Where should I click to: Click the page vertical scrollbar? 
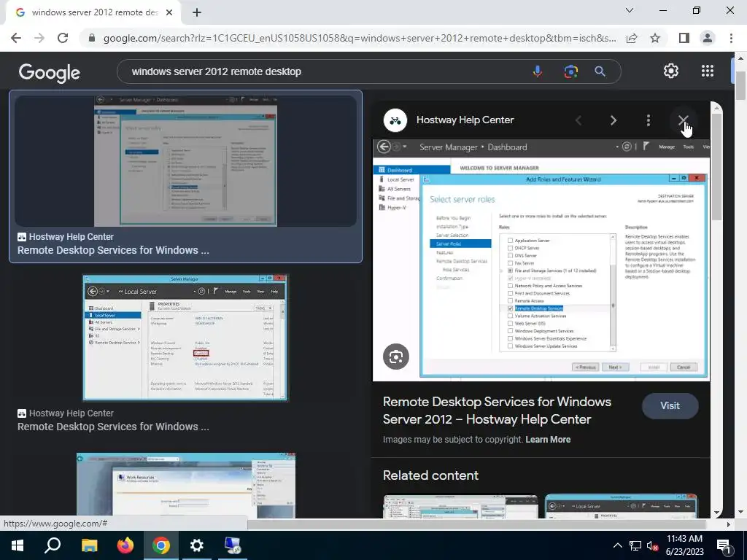[x=740, y=86]
